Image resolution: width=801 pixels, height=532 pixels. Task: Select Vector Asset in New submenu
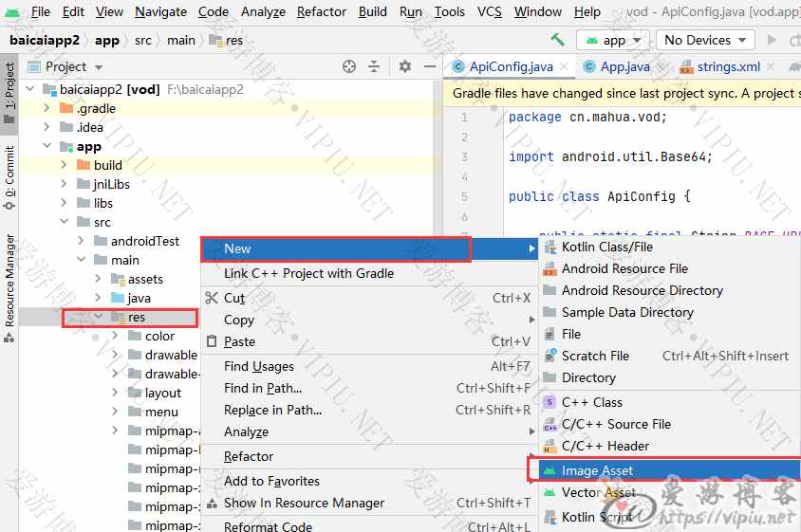click(x=669, y=493)
